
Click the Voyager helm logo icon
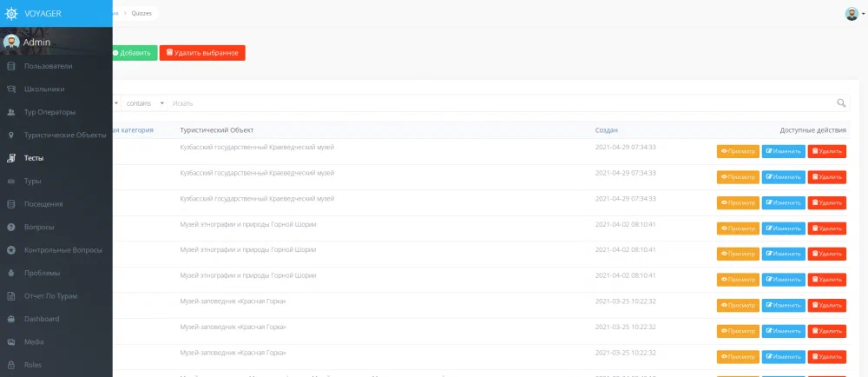(12, 13)
